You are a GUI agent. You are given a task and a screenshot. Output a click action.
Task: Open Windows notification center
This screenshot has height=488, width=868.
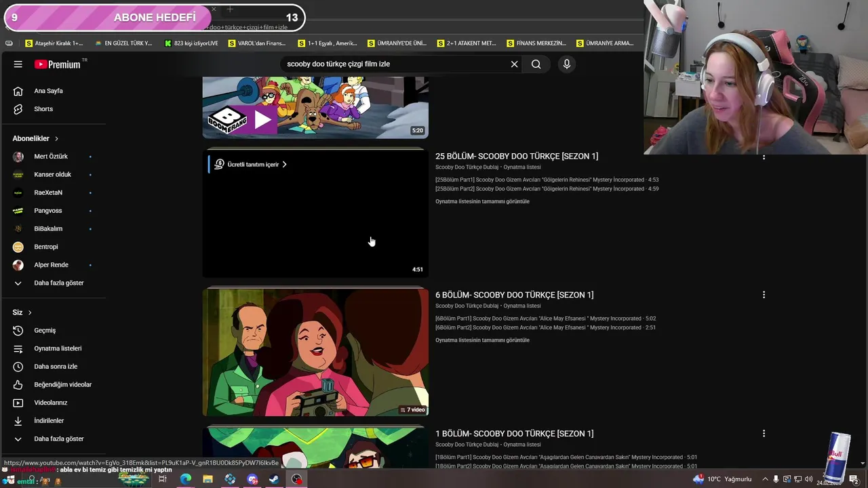(854, 479)
